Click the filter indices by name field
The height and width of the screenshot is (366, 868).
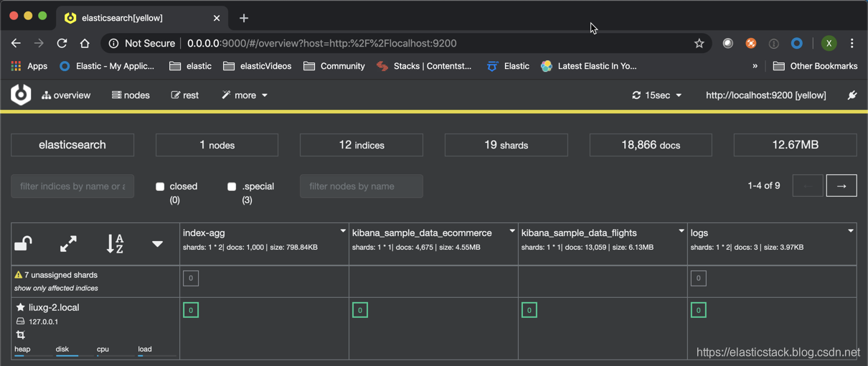[x=72, y=186]
